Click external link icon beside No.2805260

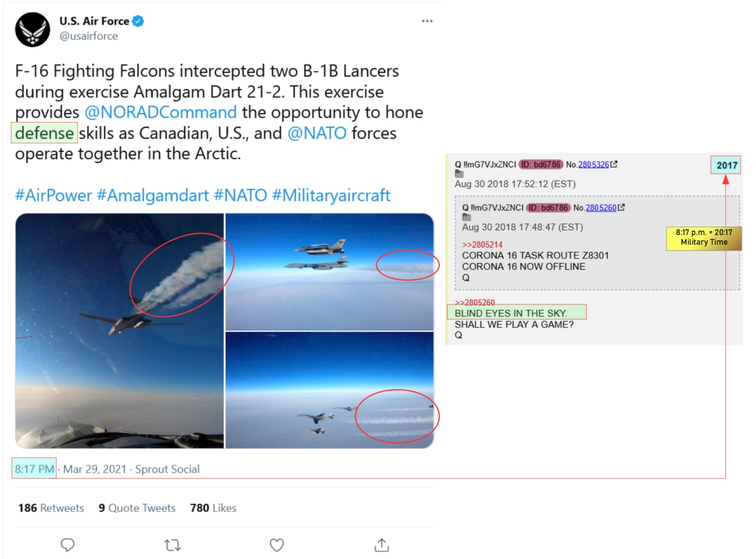[x=621, y=208]
